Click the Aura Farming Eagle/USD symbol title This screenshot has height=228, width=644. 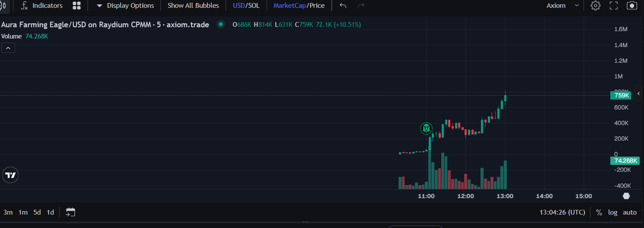[105, 25]
